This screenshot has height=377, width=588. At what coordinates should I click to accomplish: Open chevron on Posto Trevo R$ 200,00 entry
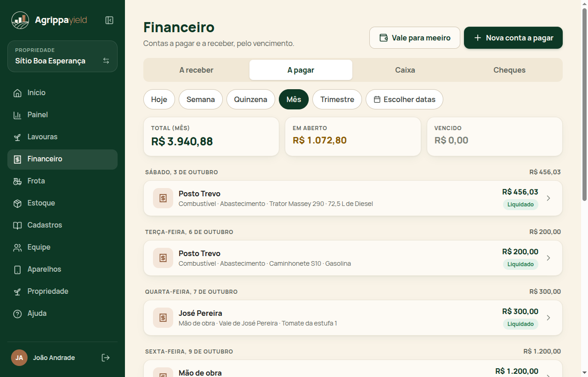(548, 258)
